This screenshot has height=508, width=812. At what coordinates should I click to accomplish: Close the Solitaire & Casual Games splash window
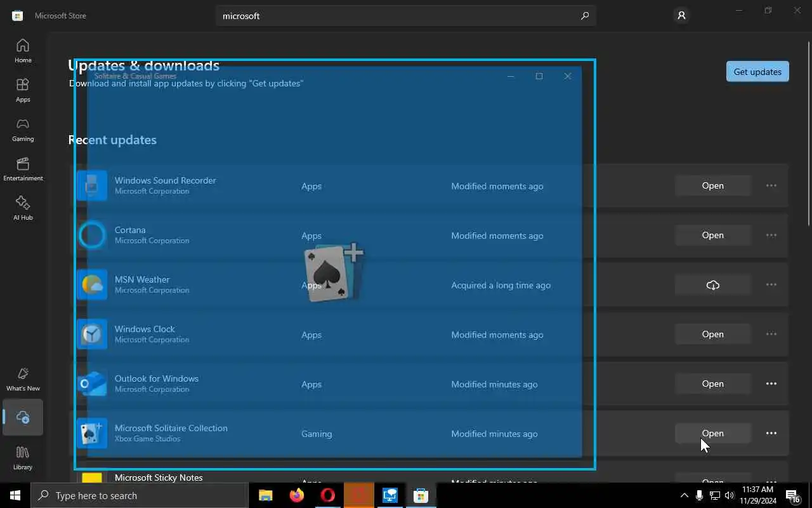(x=567, y=76)
